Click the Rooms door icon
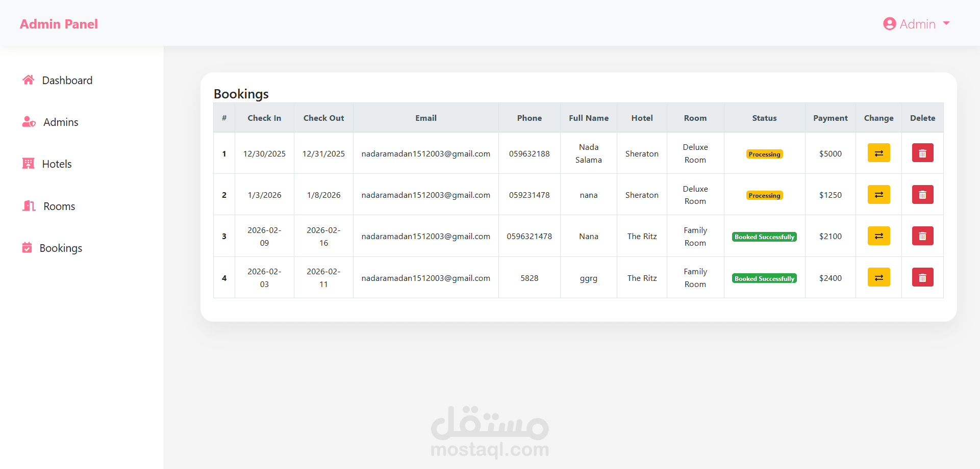The width and height of the screenshot is (980, 469). tap(29, 206)
